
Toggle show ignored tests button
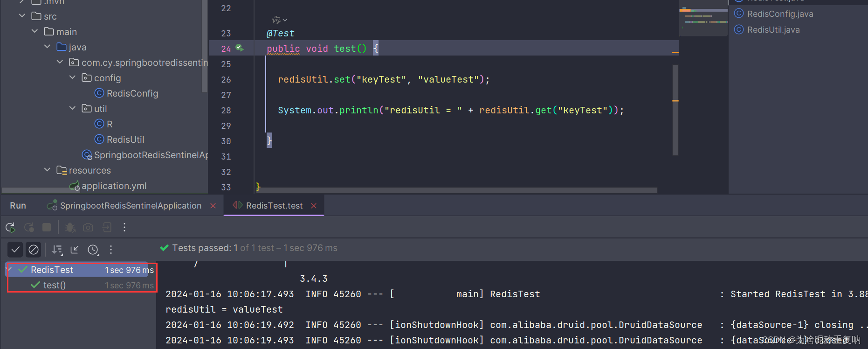point(34,250)
